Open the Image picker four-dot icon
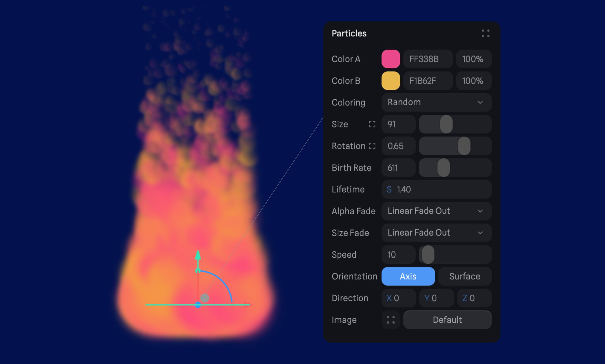 (x=391, y=320)
